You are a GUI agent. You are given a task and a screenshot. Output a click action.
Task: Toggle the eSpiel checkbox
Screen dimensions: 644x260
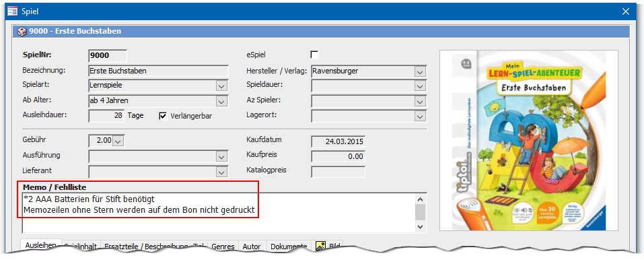315,55
